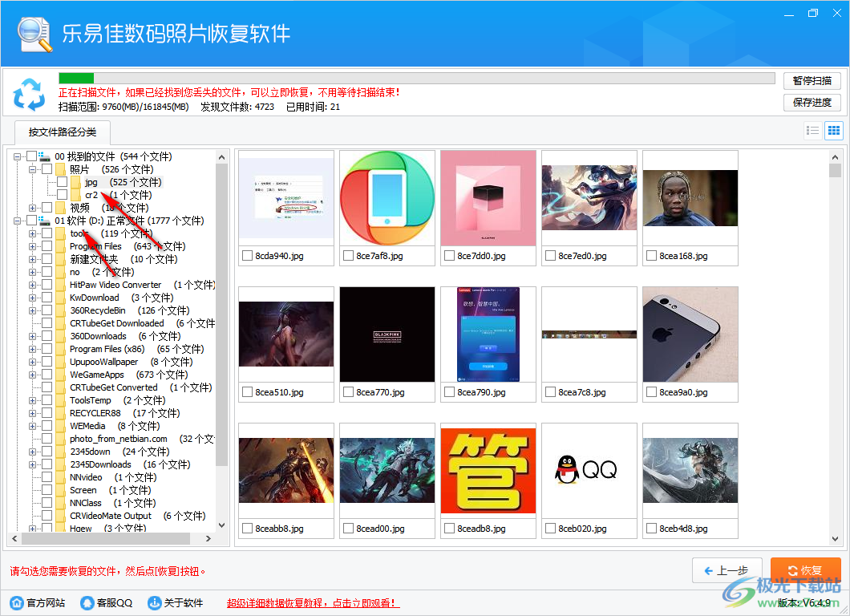Click the jpg folder icon in tree
This screenshot has height=616, width=850.
point(75,182)
